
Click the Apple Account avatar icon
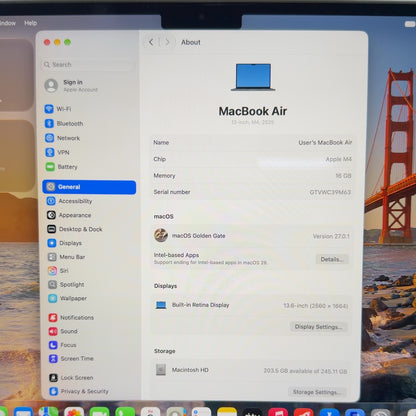pyautogui.click(x=51, y=86)
